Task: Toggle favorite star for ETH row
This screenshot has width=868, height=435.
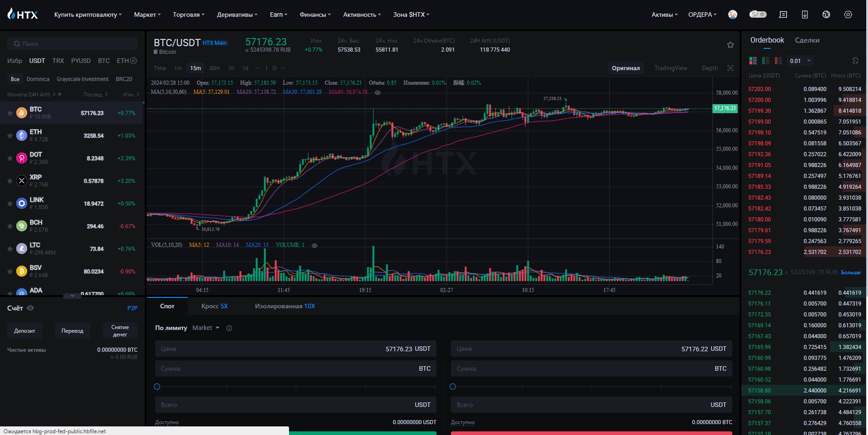Action: pyautogui.click(x=10, y=136)
